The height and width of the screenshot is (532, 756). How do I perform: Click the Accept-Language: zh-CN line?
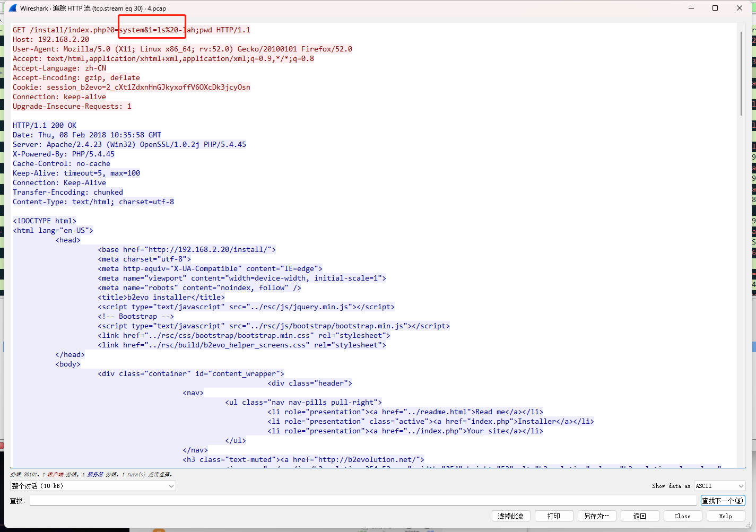pyautogui.click(x=59, y=68)
